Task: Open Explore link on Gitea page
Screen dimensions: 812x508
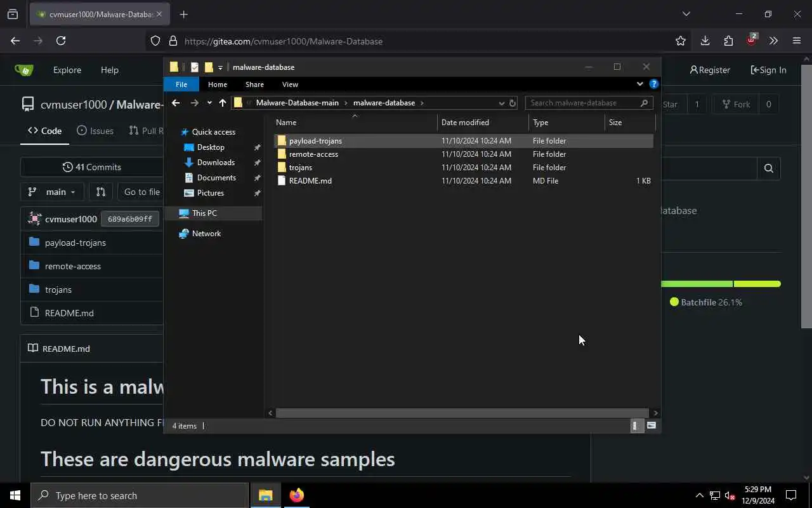Action: click(67, 70)
